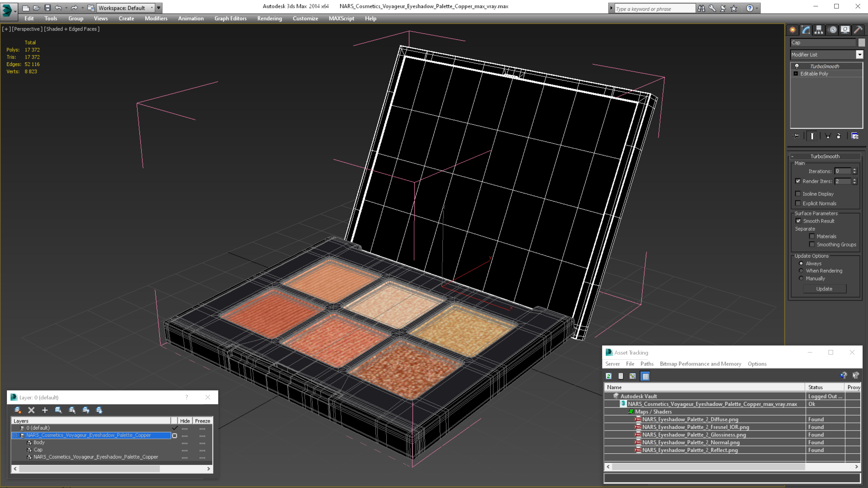Open the Rendering menu

coord(269,18)
